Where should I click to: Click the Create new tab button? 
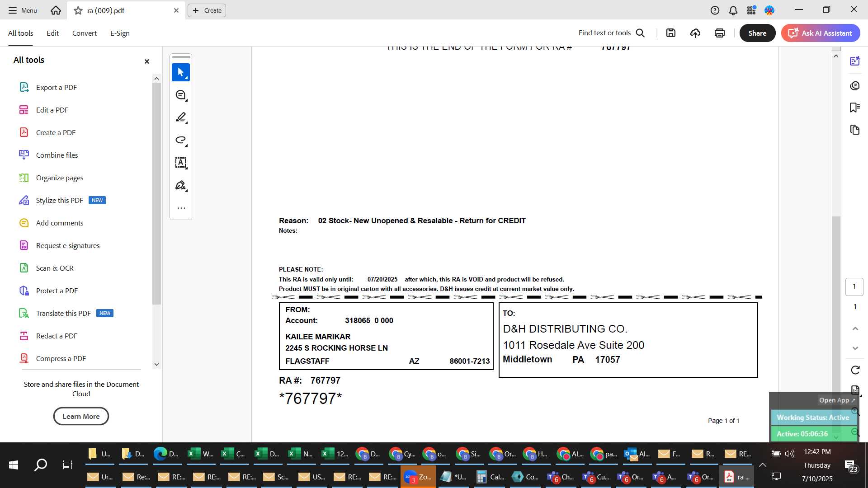coord(207,10)
